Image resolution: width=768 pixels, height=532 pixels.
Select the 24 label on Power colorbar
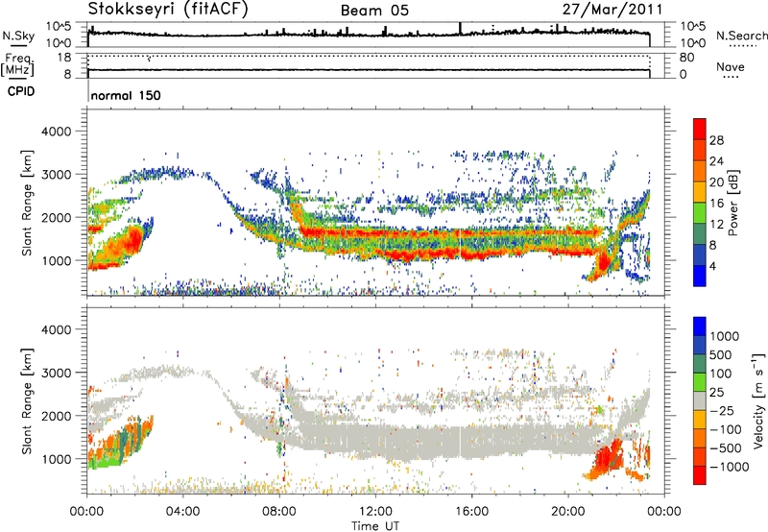(x=716, y=161)
